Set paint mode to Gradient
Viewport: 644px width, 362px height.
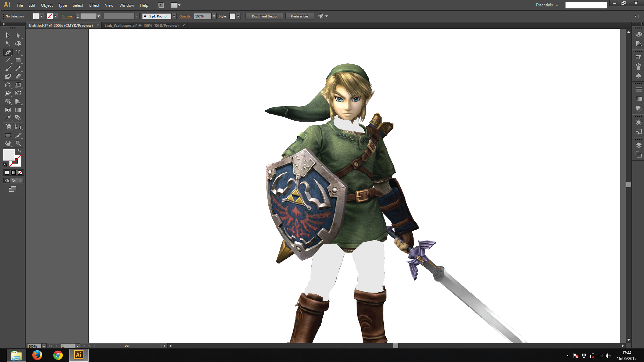coord(13,173)
